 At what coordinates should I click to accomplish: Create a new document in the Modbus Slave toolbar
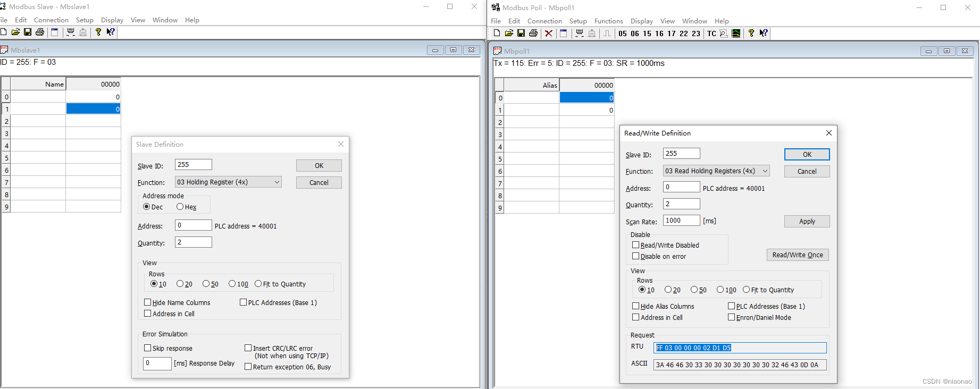point(4,32)
